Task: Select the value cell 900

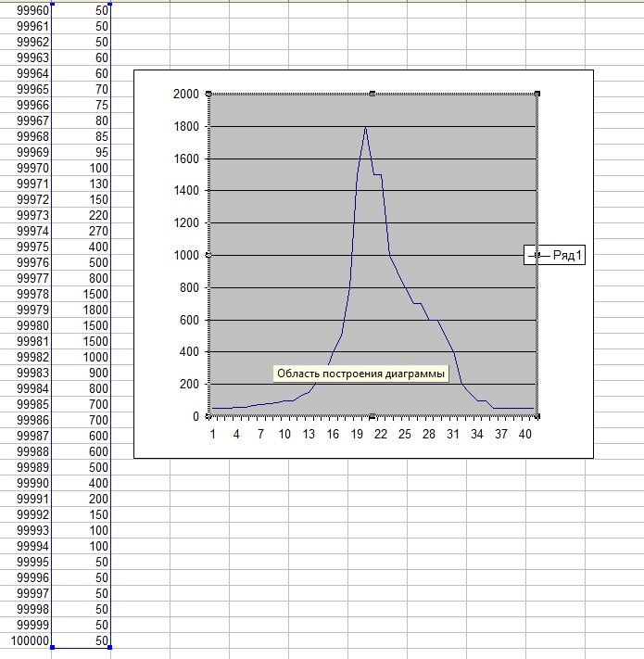Action: pyautogui.click(x=81, y=373)
